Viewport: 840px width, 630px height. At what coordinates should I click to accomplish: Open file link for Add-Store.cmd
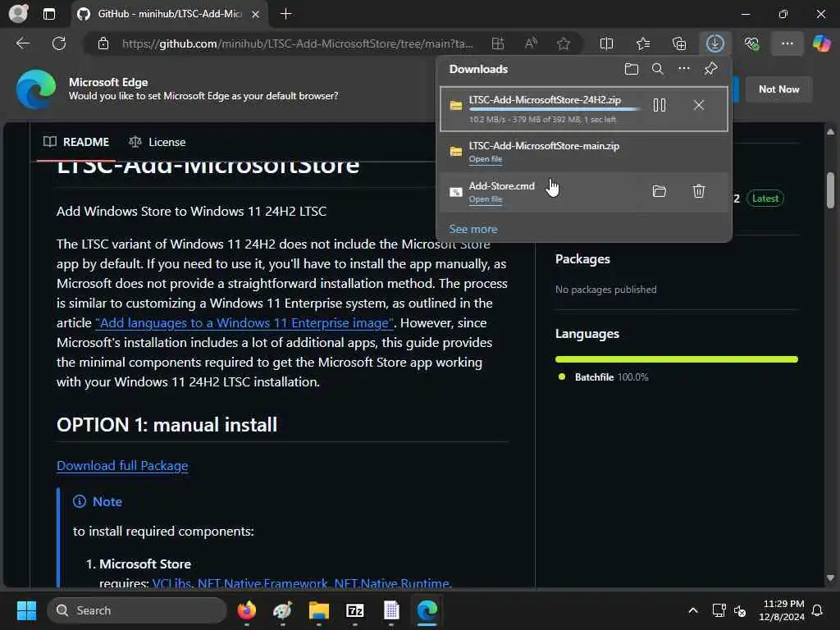tap(486, 199)
